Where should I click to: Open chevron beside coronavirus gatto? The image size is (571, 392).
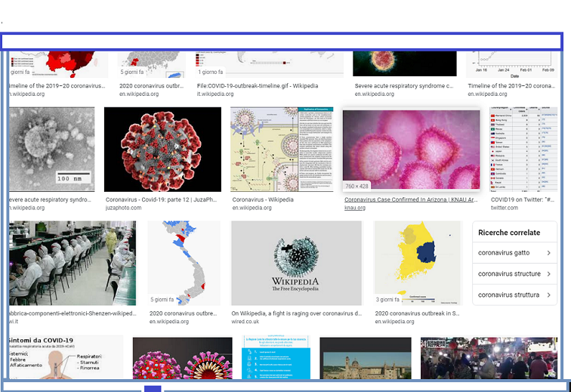click(548, 253)
